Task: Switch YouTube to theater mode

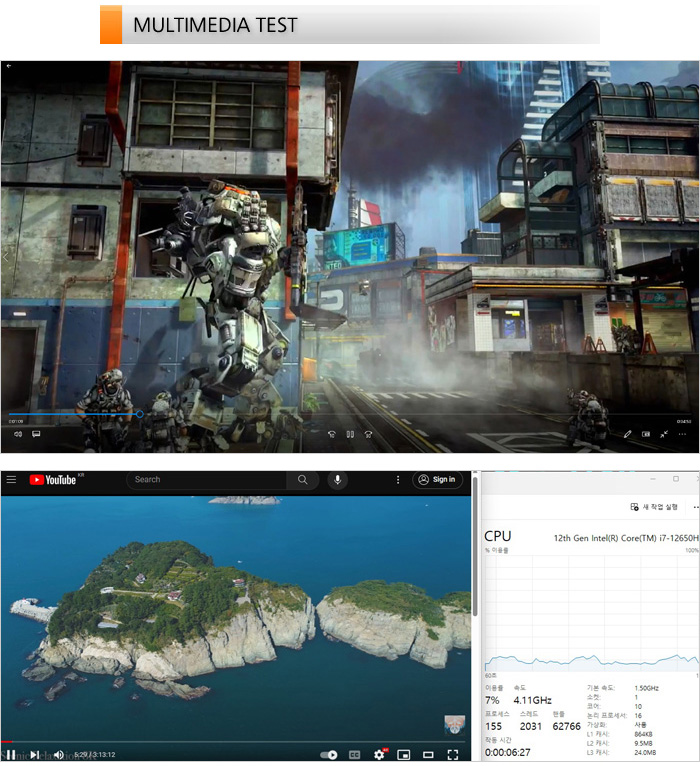Action: tap(428, 755)
